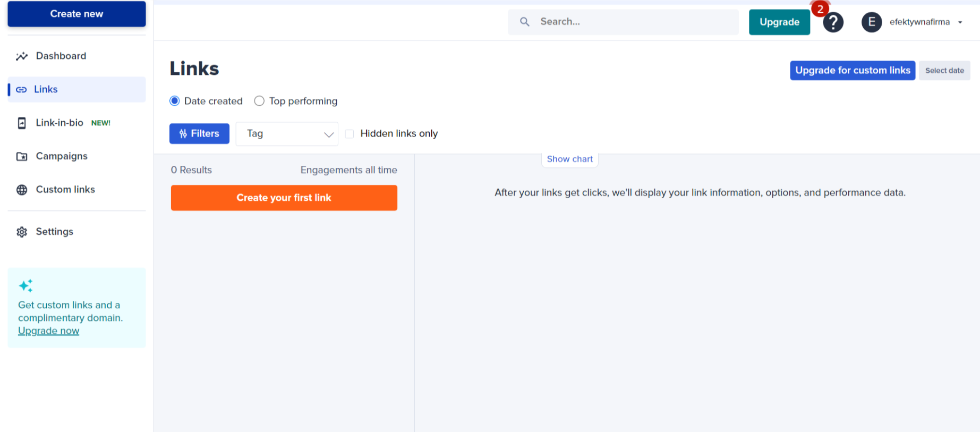Click Create your first link
980x432 pixels.
[x=284, y=198]
